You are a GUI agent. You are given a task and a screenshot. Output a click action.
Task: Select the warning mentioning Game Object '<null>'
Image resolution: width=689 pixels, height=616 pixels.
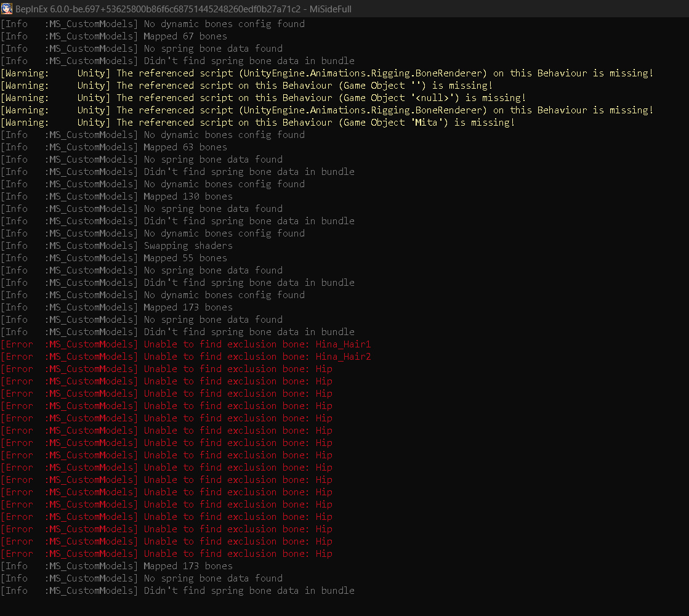click(x=320, y=98)
